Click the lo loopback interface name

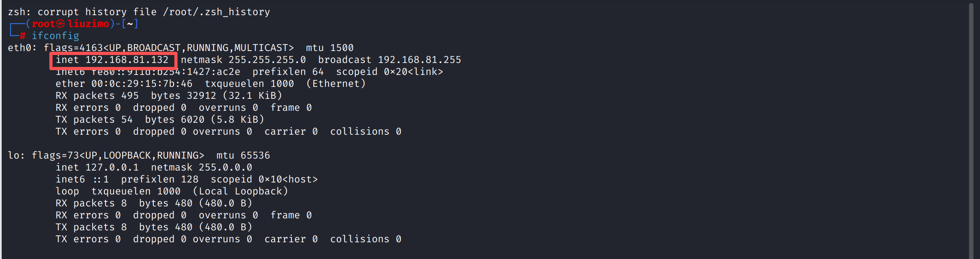[14, 155]
